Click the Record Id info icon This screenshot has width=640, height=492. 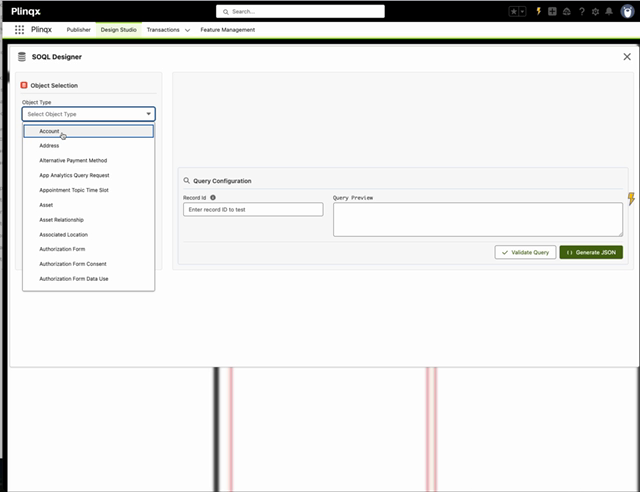pos(213,198)
